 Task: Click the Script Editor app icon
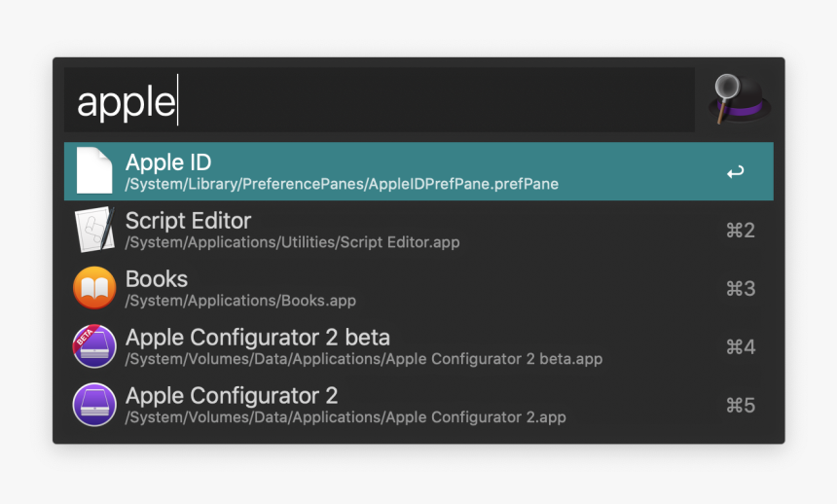click(94, 230)
